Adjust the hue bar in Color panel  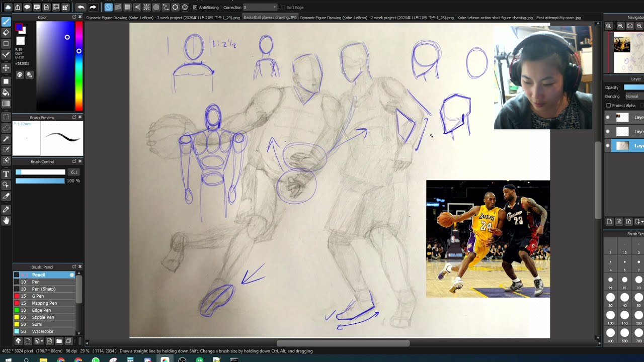point(78,66)
